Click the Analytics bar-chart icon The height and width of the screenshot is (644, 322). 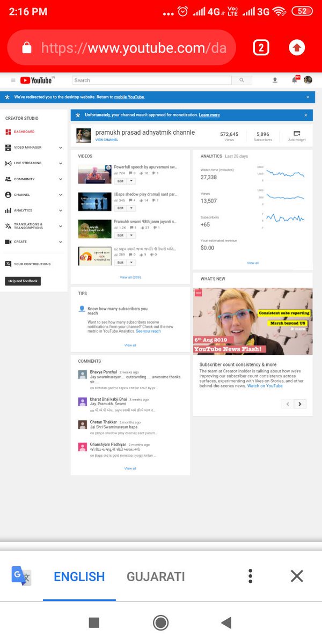tap(8, 210)
